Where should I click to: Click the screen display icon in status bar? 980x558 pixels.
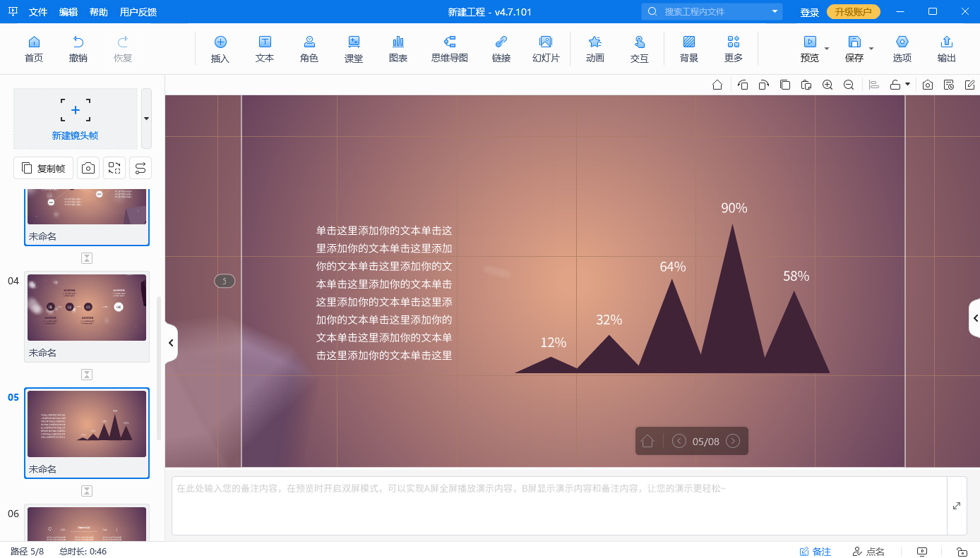pos(921,552)
